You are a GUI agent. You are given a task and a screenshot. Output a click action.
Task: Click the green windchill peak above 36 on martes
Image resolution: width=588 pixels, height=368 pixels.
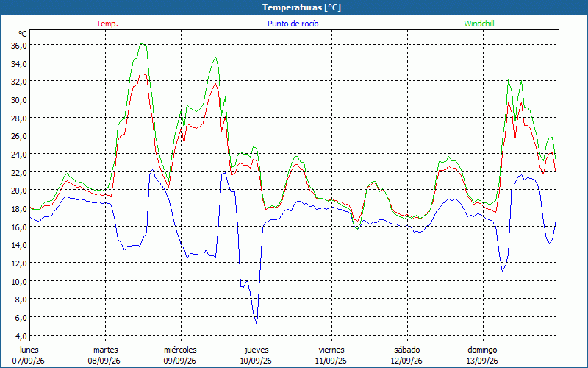click(143, 44)
